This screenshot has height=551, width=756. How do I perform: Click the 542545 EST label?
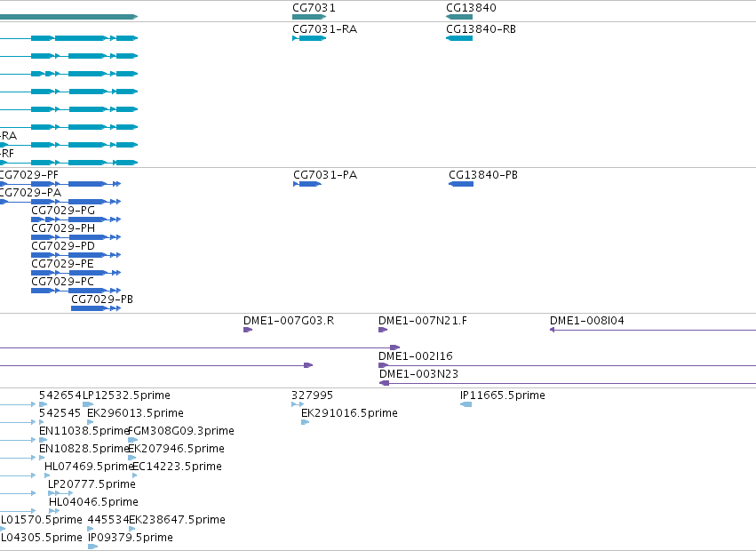60,413
